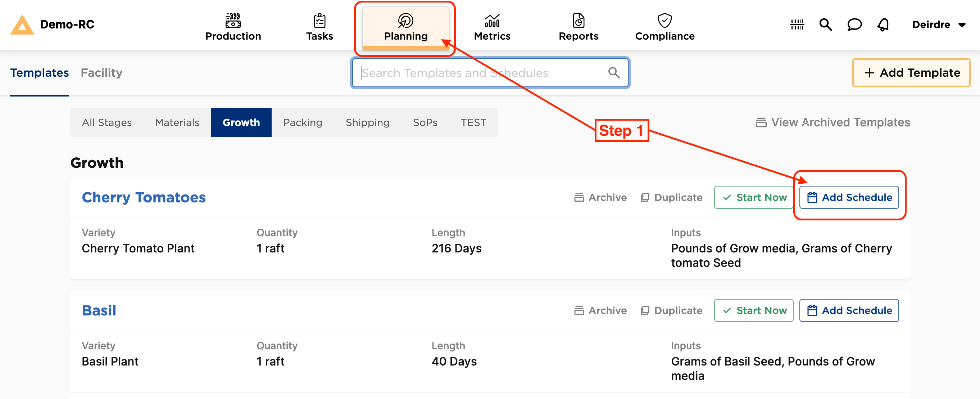Image resolution: width=980 pixels, height=399 pixels.
Task: Click the Demo-RC triangle logo
Action: pos(22,25)
